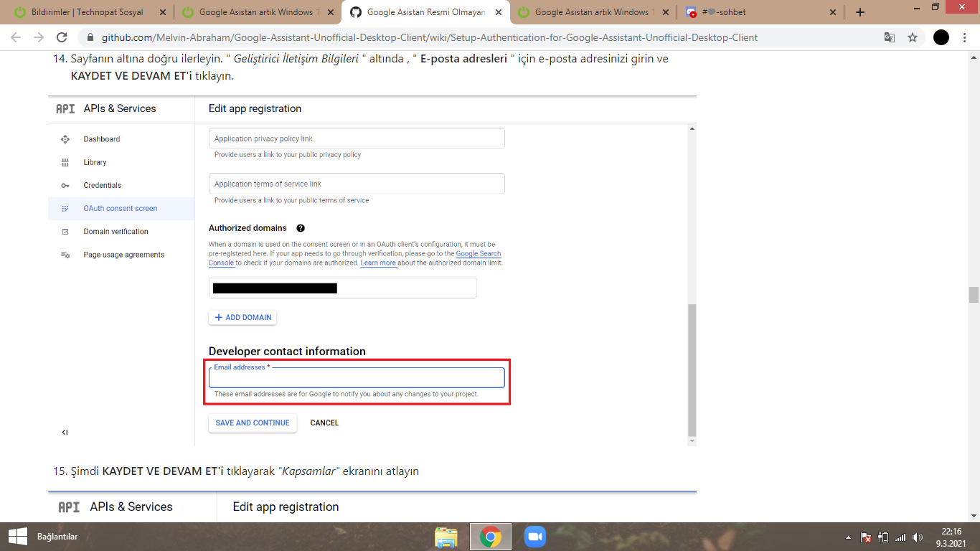
Task: Open the Chrome profile avatar
Action: click(941, 37)
